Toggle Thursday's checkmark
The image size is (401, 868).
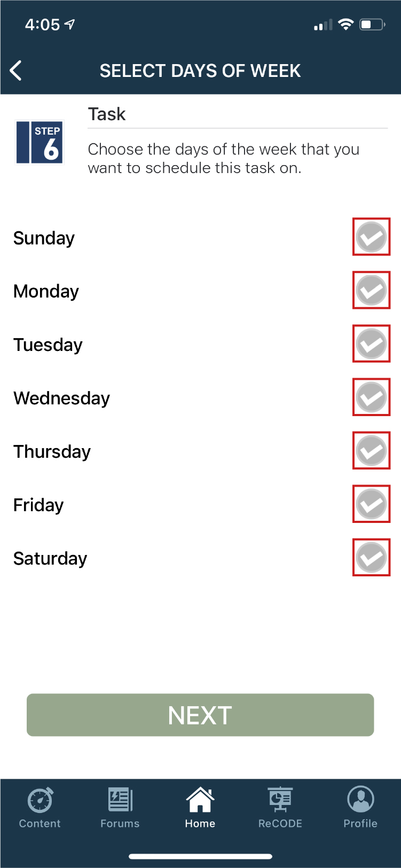371,451
